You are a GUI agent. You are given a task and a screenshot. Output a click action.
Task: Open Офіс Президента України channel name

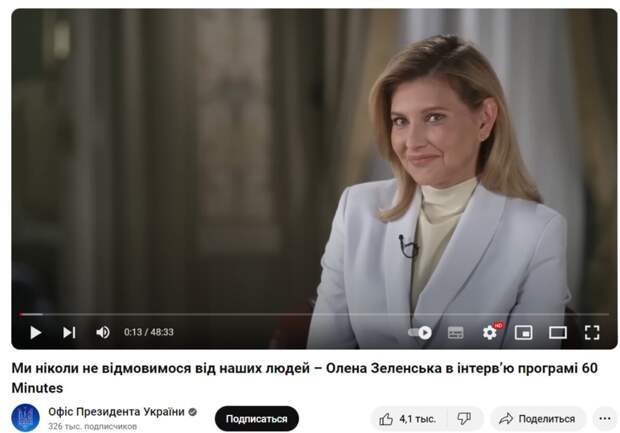116,412
